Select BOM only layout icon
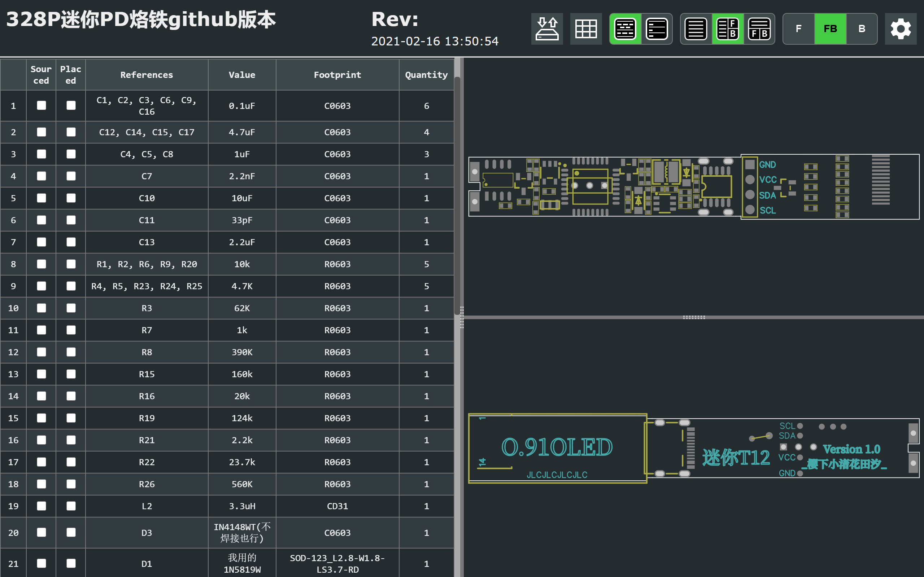The image size is (924, 577). [x=696, y=28]
